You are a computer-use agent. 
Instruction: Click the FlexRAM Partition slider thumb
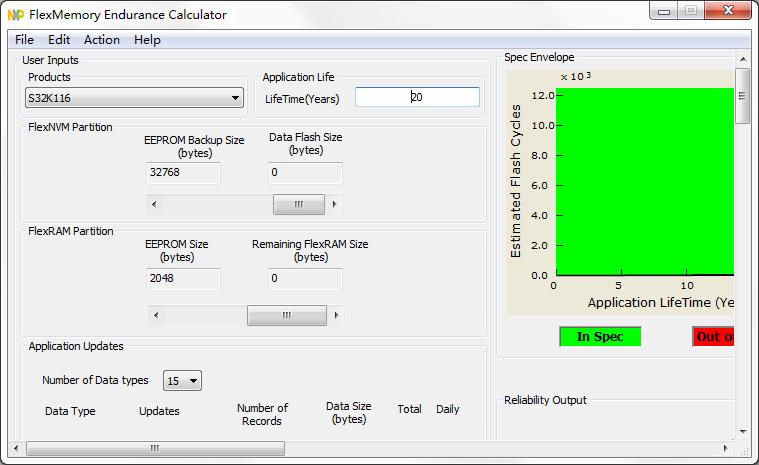pyautogui.click(x=287, y=315)
